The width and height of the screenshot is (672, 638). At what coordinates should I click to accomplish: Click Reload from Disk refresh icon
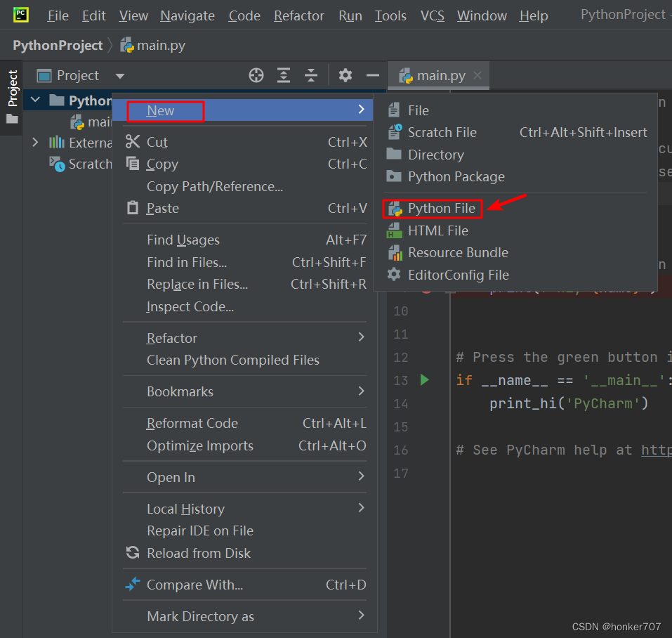[133, 552]
